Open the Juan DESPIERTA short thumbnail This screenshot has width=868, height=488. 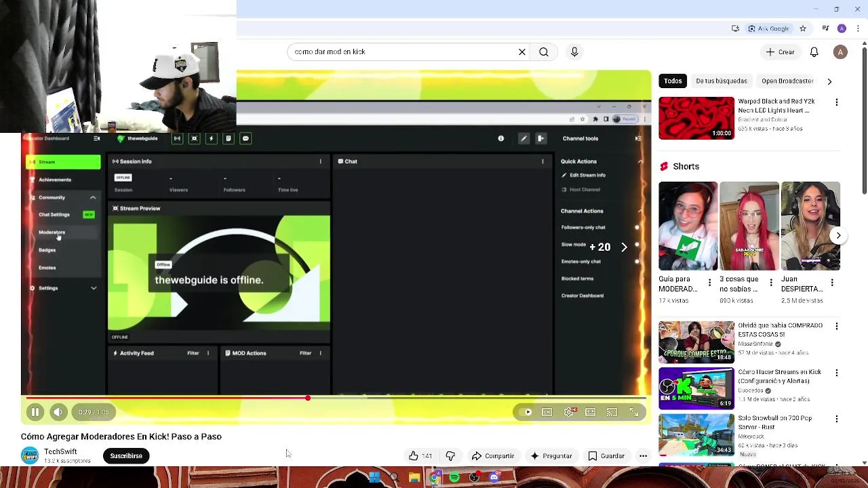(x=810, y=226)
